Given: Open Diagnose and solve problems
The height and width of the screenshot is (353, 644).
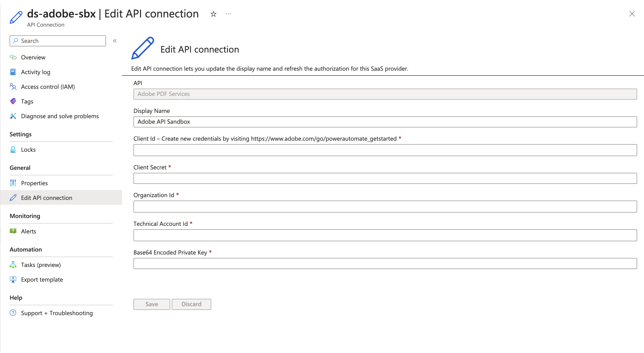Looking at the screenshot, I should tap(60, 116).
